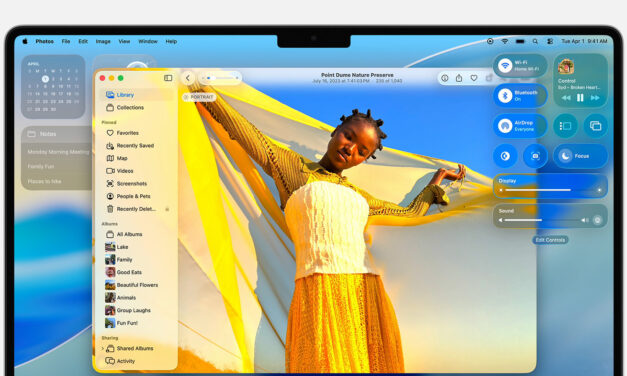Open the View menu
This screenshot has width=627, height=376.
124,41
